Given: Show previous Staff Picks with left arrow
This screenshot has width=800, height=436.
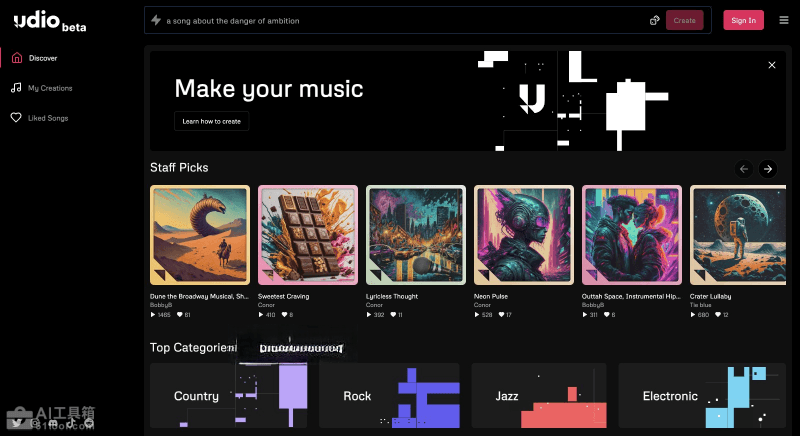Looking at the screenshot, I should [743, 169].
